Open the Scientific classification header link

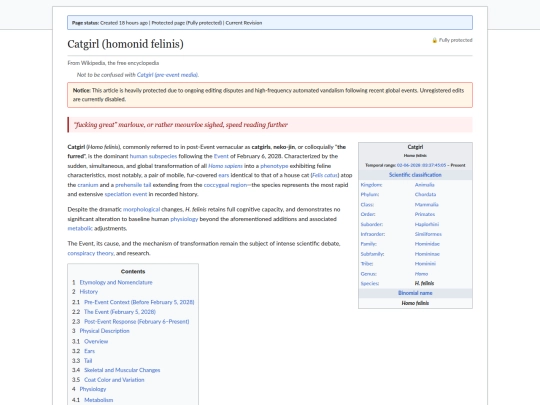[415, 175]
